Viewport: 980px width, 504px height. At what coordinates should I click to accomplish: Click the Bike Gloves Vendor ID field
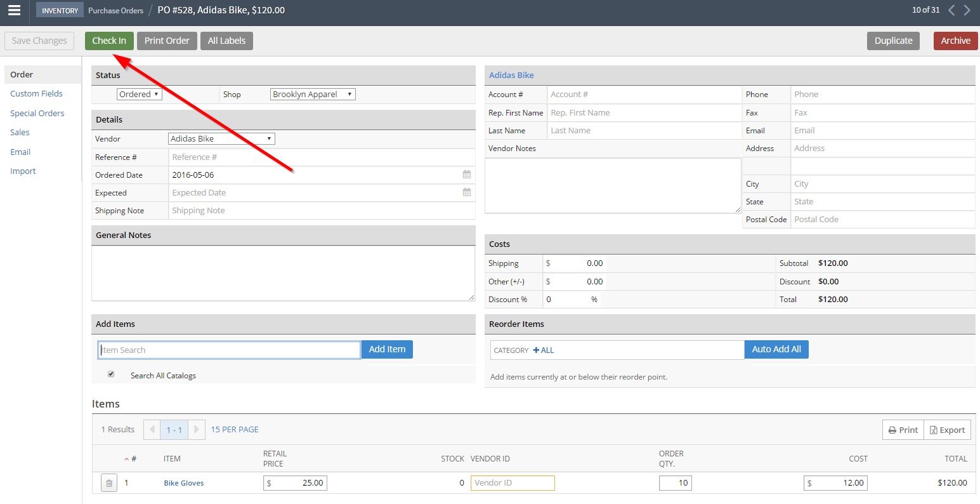[513, 483]
